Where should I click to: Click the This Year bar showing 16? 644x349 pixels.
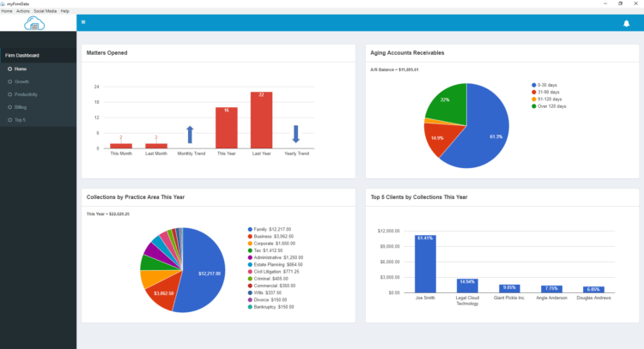tap(226, 128)
